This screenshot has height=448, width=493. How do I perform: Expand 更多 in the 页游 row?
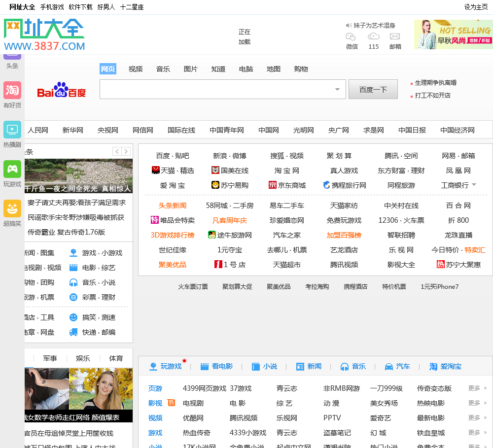477,388
